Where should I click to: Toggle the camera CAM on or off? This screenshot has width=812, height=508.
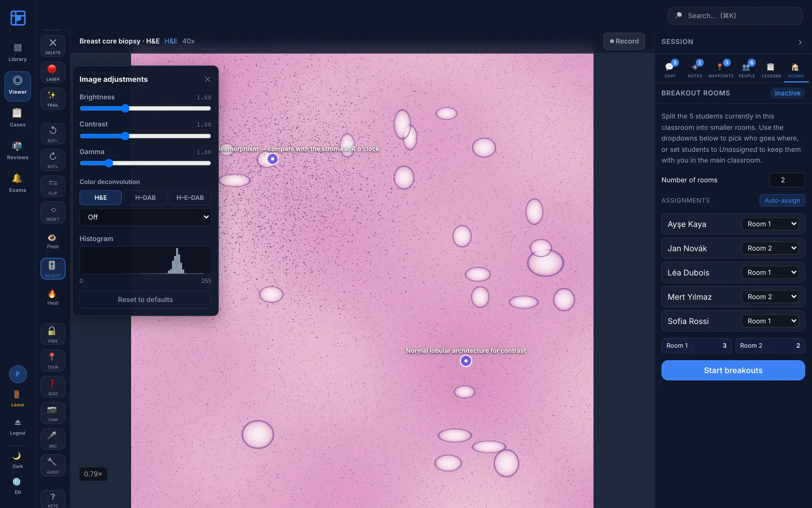pyautogui.click(x=53, y=413)
